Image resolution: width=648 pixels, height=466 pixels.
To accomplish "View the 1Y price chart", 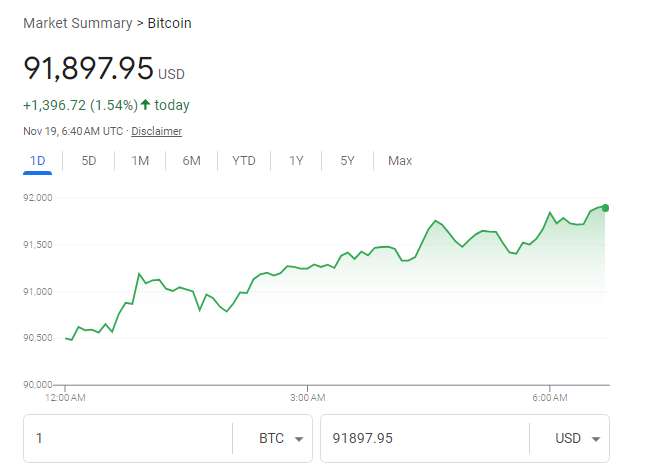I will tap(296, 161).
